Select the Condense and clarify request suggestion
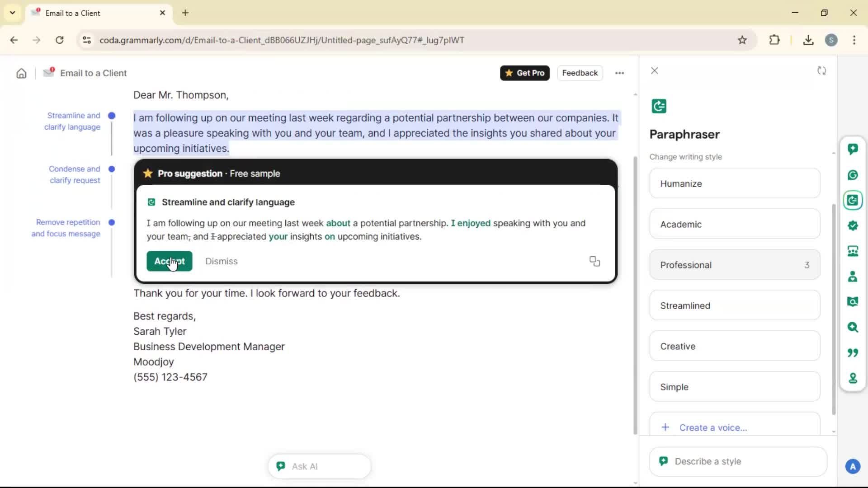 point(75,174)
